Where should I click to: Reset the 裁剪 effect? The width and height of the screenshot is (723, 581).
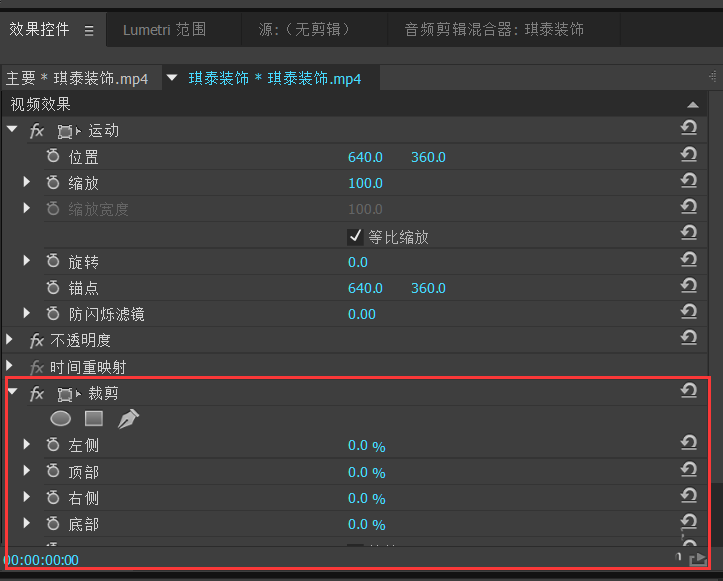(x=689, y=391)
